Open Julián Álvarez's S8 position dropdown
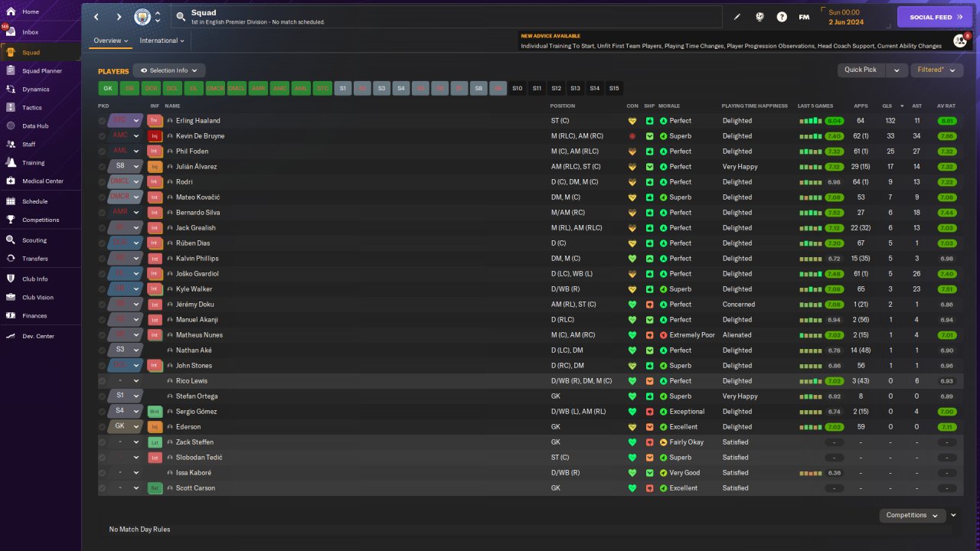 coord(136,167)
